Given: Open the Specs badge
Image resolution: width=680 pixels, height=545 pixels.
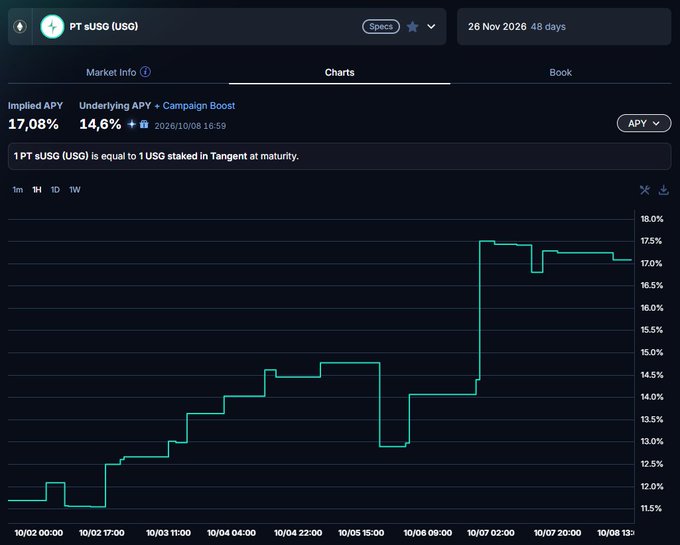Looking at the screenshot, I should [x=381, y=26].
